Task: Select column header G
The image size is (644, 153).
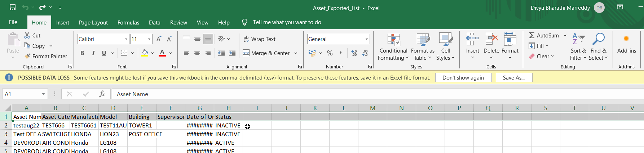Action: pos(200,108)
